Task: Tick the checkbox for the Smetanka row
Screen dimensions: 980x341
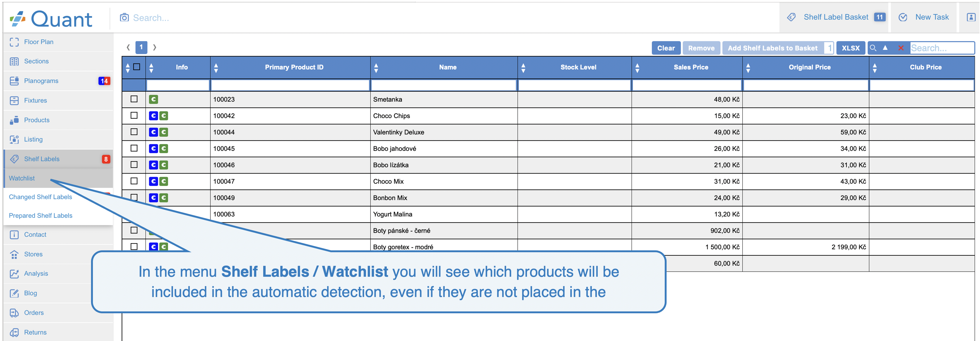Action: click(x=134, y=99)
